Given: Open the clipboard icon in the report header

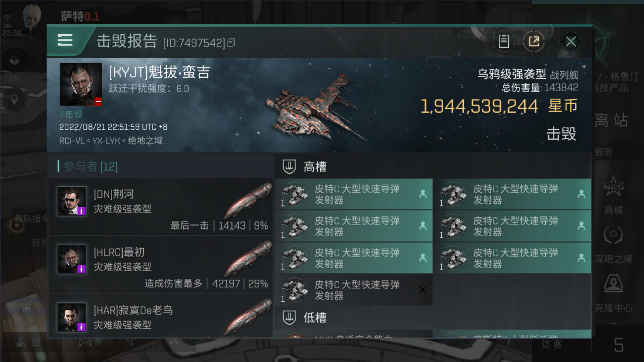Looking at the screenshot, I should pos(504,41).
